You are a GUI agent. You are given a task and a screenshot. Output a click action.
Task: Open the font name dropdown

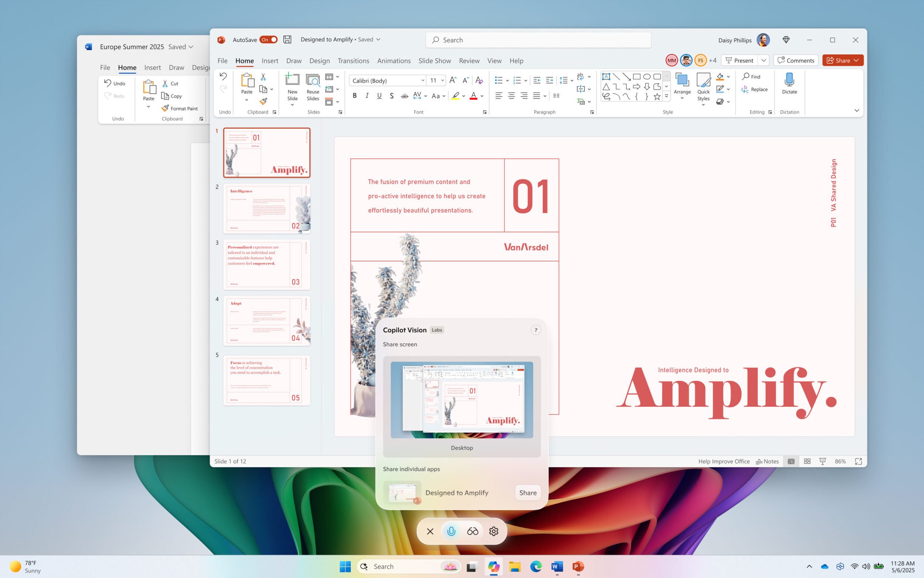point(422,80)
